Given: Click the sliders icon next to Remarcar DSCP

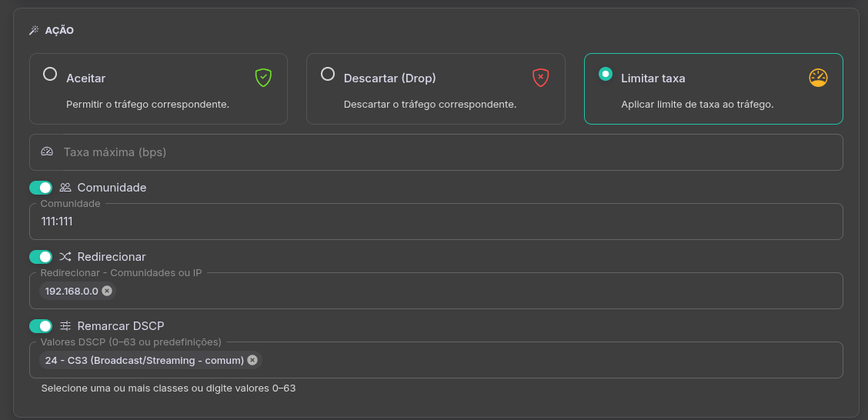Looking at the screenshot, I should point(65,326).
